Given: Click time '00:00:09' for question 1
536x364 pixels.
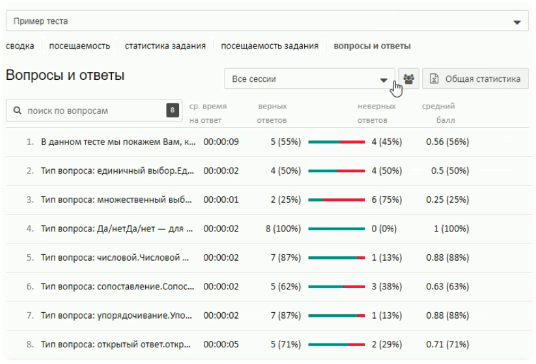Looking at the screenshot, I should [x=221, y=142].
